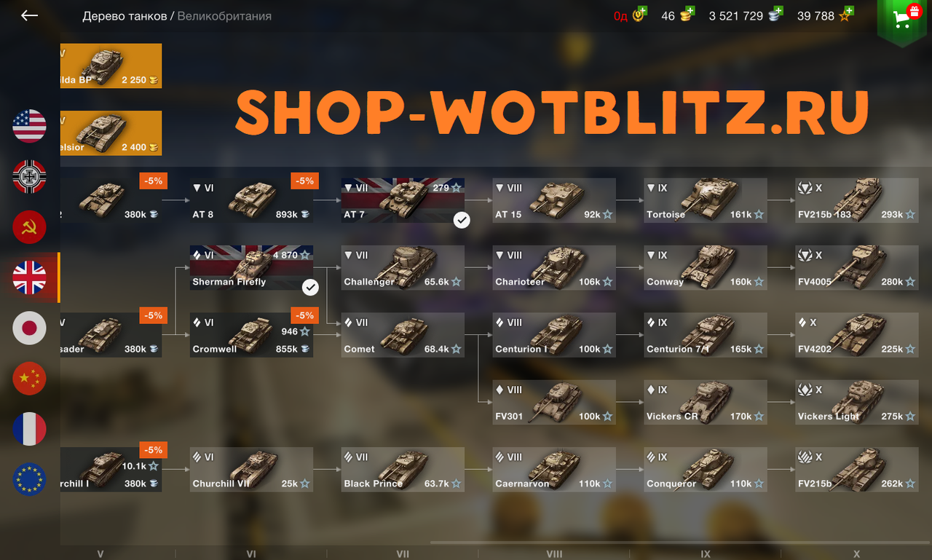Add credits via plus beside 3 521 729
Screen dimensions: 932x560
pos(778,11)
